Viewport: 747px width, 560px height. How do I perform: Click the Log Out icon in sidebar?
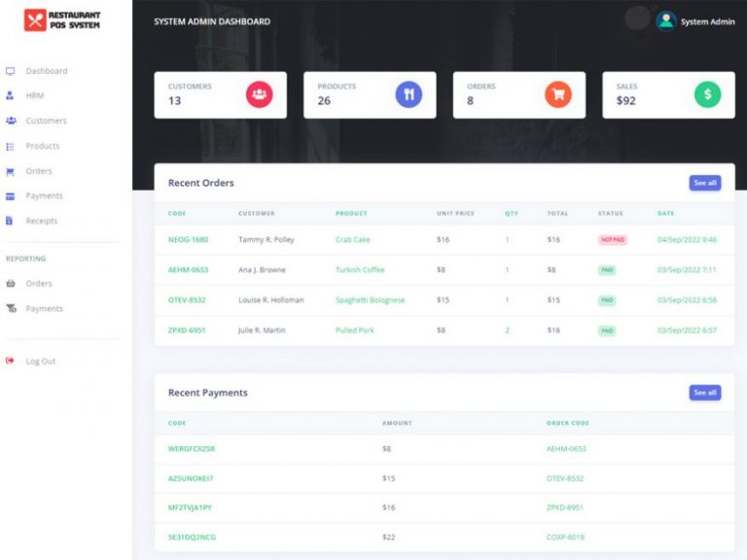pyautogui.click(x=11, y=361)
